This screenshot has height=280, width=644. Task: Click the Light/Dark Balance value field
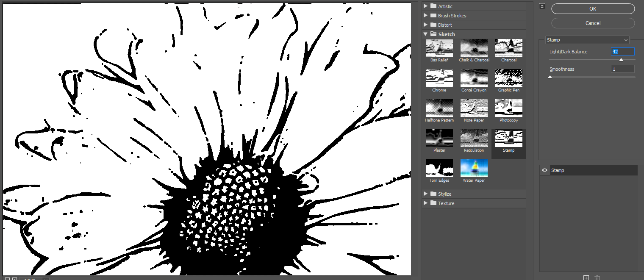click(x=622, y=52)
